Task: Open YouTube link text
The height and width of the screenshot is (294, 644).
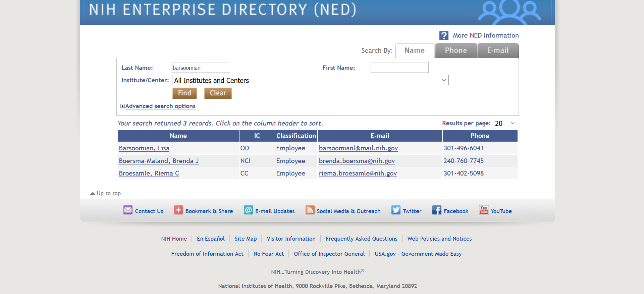Action: pos(501,211)
